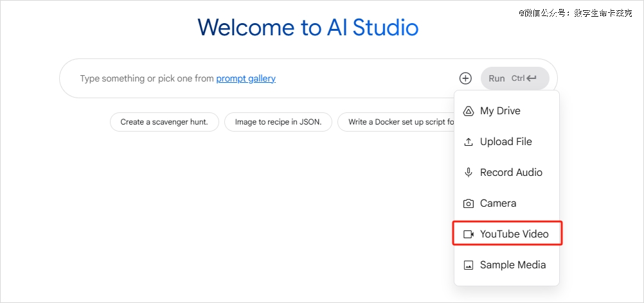
Task: Select the YouTube Video option
Action: pos(507,234)
